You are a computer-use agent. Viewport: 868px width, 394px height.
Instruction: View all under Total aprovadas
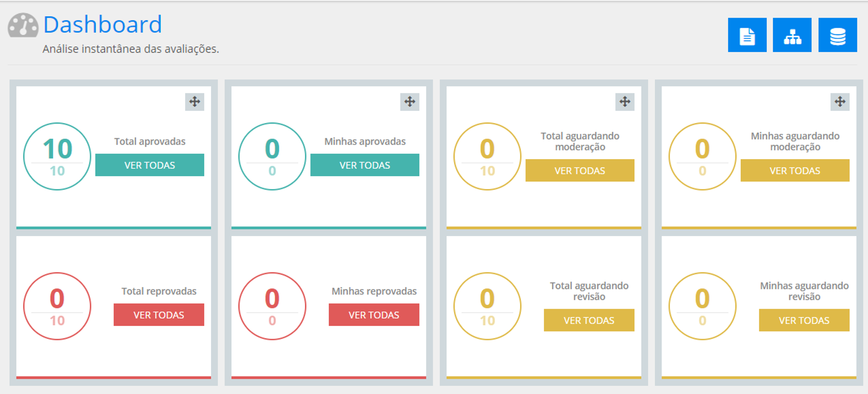coord(149,165)
